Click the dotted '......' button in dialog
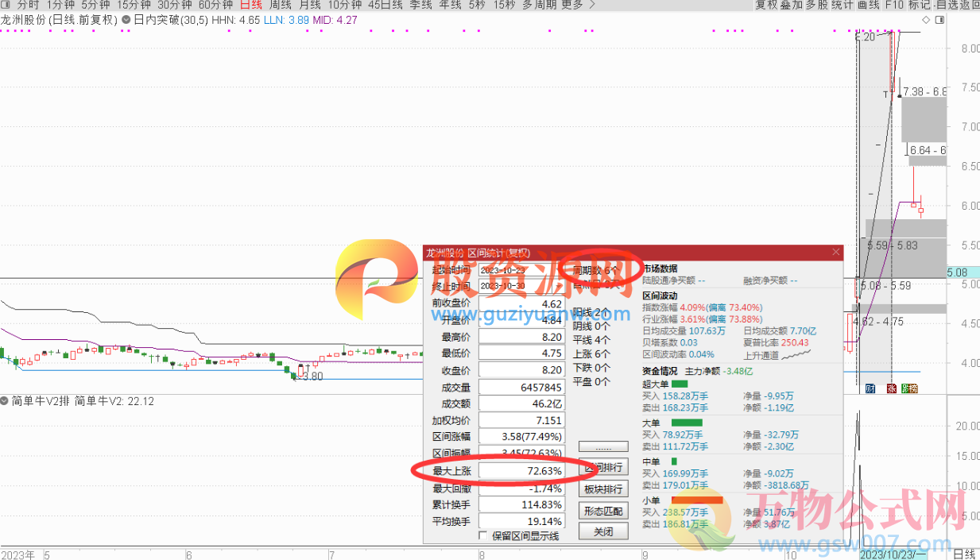 coord(603,447)
